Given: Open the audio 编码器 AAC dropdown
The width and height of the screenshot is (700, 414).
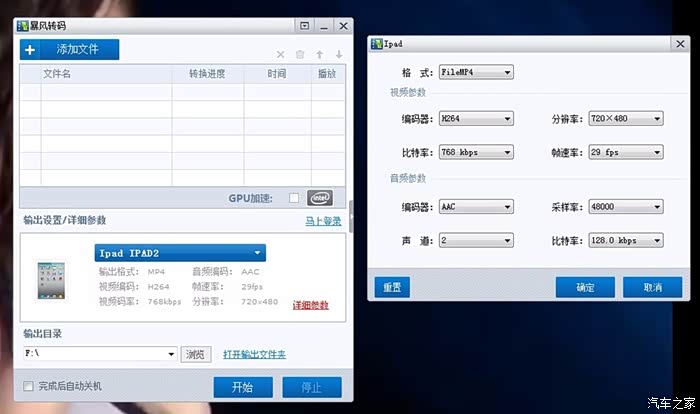Looking at the screenshot, I should click(x=476, y=207).
